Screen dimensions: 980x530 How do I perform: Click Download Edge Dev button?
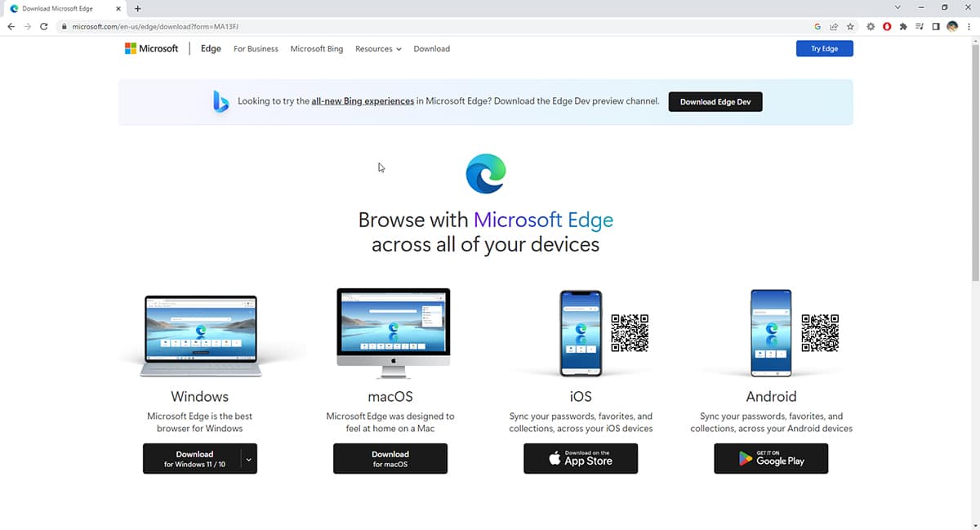pyautogui.click(x=715, y=101)
